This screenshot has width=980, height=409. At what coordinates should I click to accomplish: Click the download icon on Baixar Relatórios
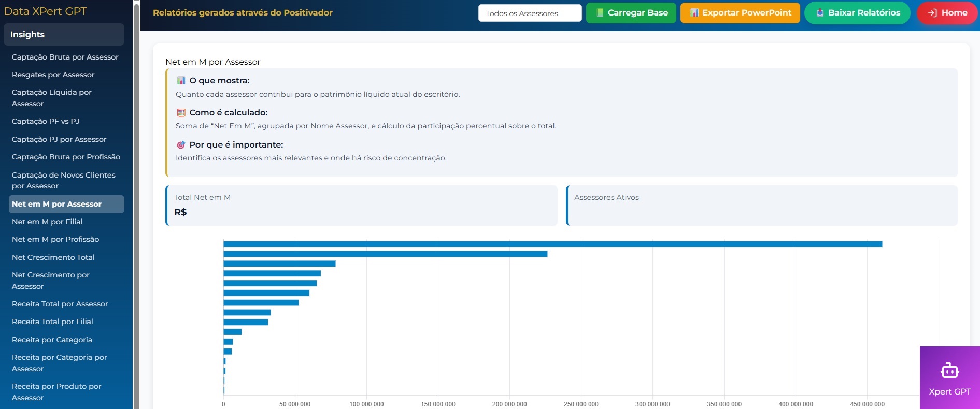[820, 13]
